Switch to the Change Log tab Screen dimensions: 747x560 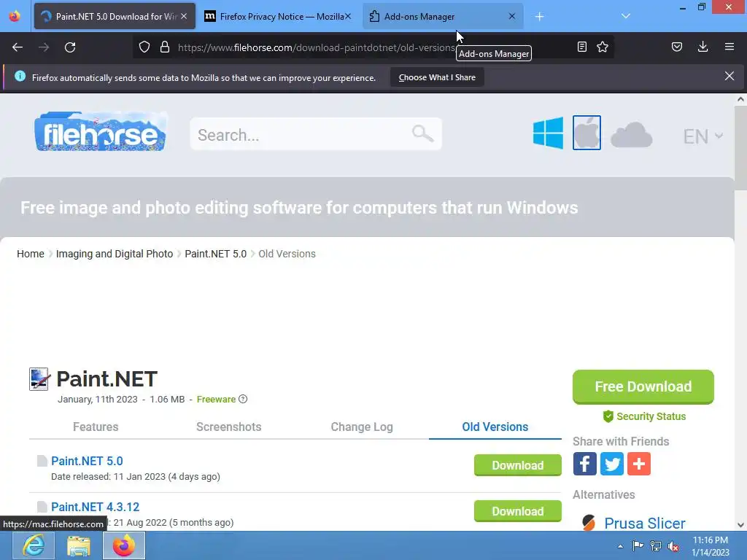[x=362, y=427]
